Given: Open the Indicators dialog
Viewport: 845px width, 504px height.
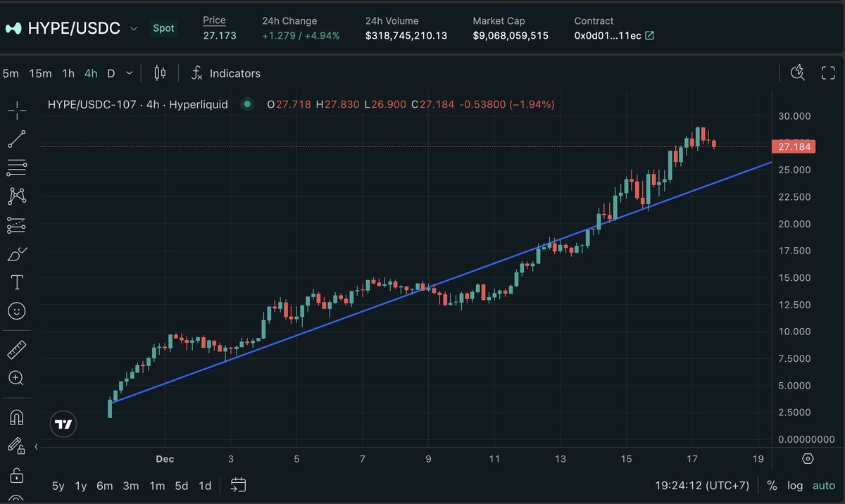Looking at the screenshot, I should click(225, 73).
